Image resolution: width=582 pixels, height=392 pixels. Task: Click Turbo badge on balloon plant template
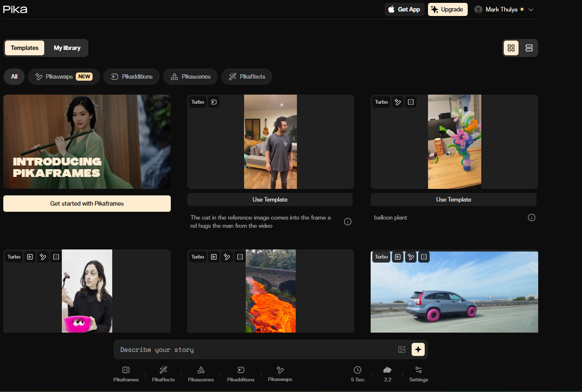click(381, 102)
